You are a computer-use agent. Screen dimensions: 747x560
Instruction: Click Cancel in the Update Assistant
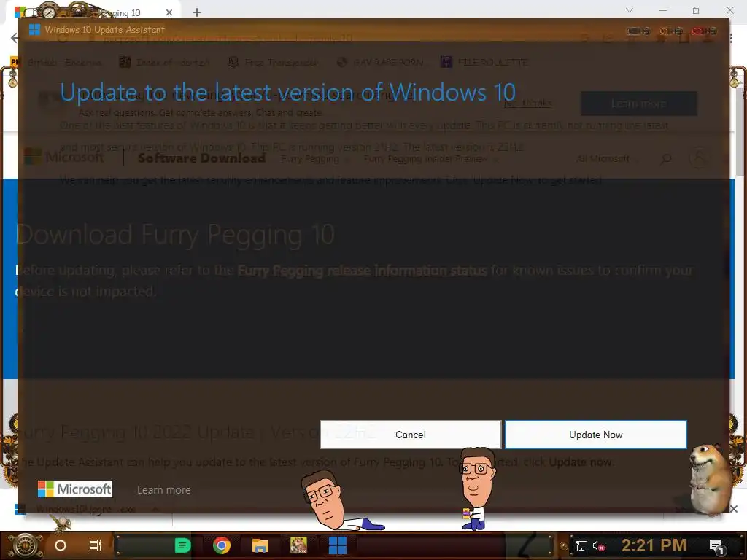[410, 435]
